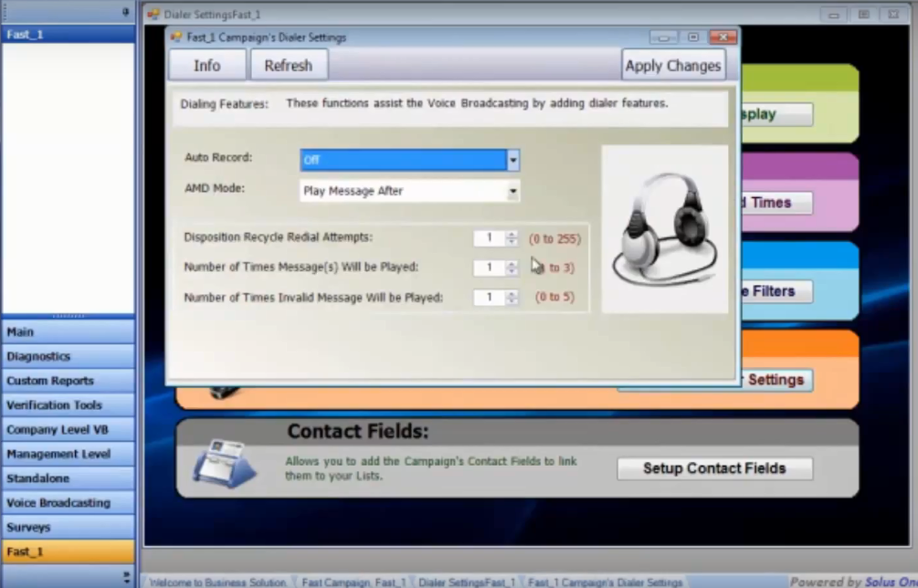Switch to Fast Campaign, Fast_1 tab
Viewport: 918px width, 588px height.
pos(353,583)
